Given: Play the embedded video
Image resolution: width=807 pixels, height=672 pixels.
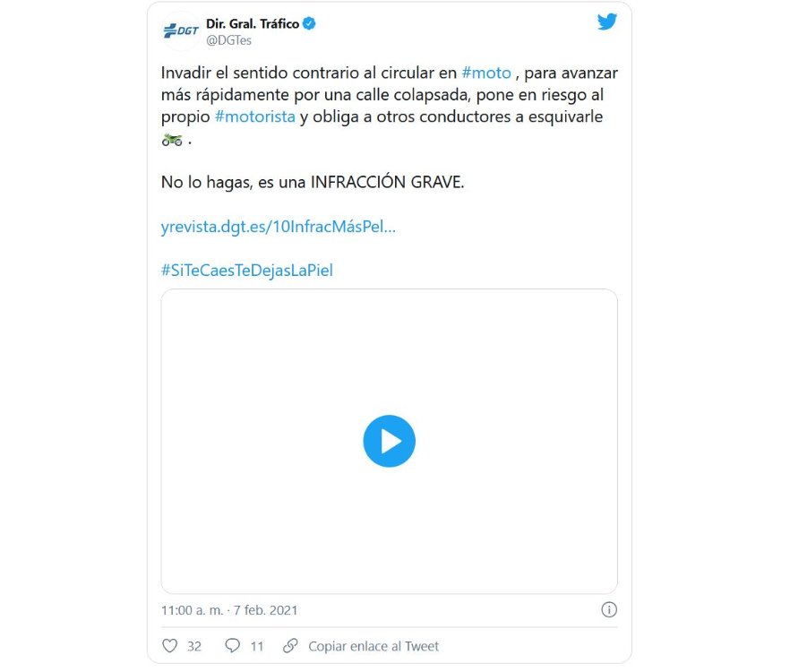Looking at the screenshot, I should (x=389, y=442).
